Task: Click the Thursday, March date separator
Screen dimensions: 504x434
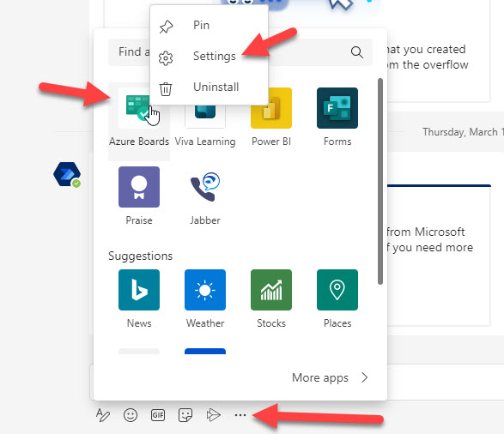Action: point(463,132)
